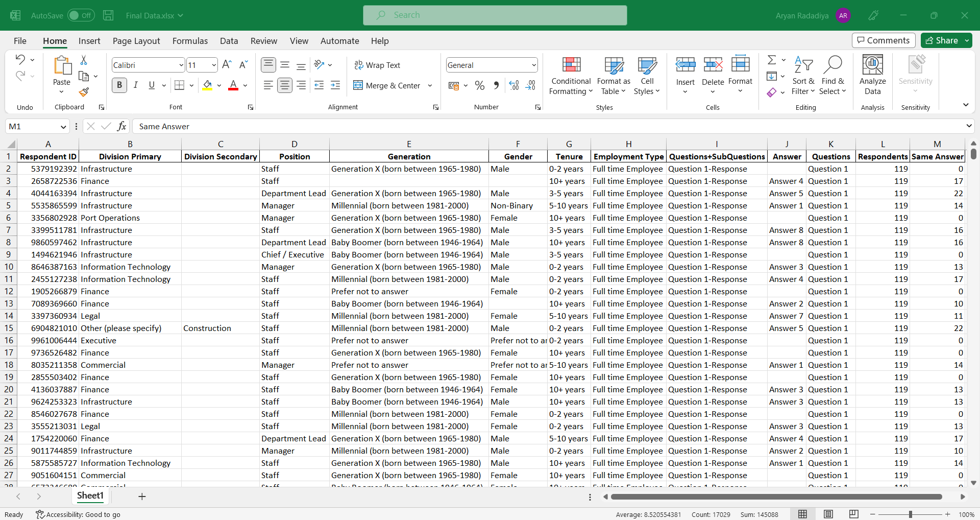Image resolution: width=980 pixels, height=520 pixels.
Task: Toggle the AutoSave switch
Action: 81,15
